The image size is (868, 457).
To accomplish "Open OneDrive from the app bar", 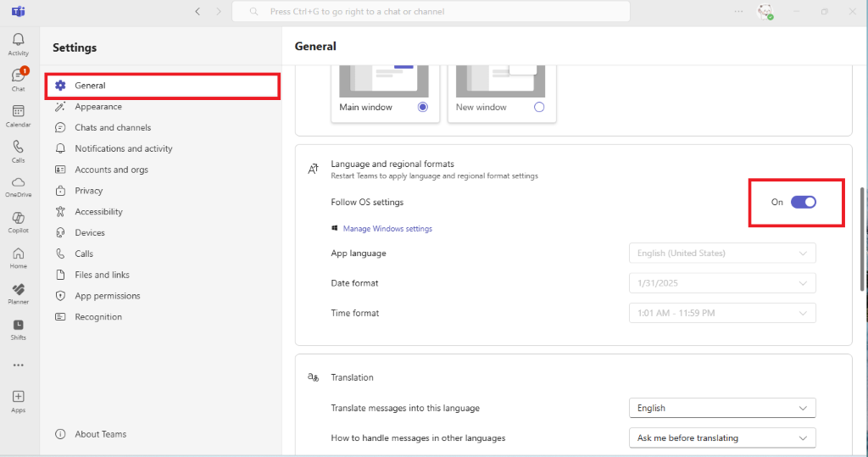I will point(19,187).
